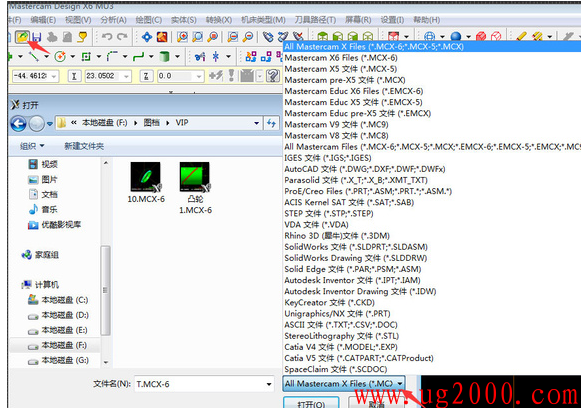Expand the path bar history dropdown
Image resolution: width=581 pixels, height=408 pixels.
256,123
